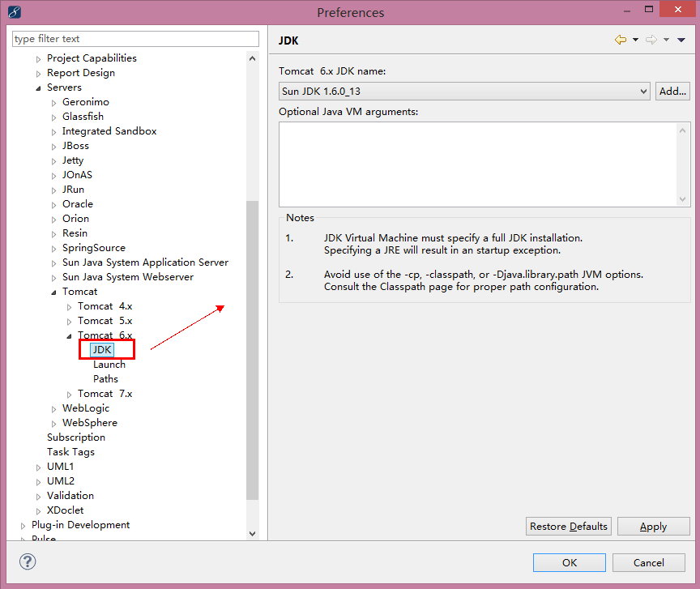This screenshot has height=589, width=700.
Task: Expand the JRun server node
Action: (53, 190)
